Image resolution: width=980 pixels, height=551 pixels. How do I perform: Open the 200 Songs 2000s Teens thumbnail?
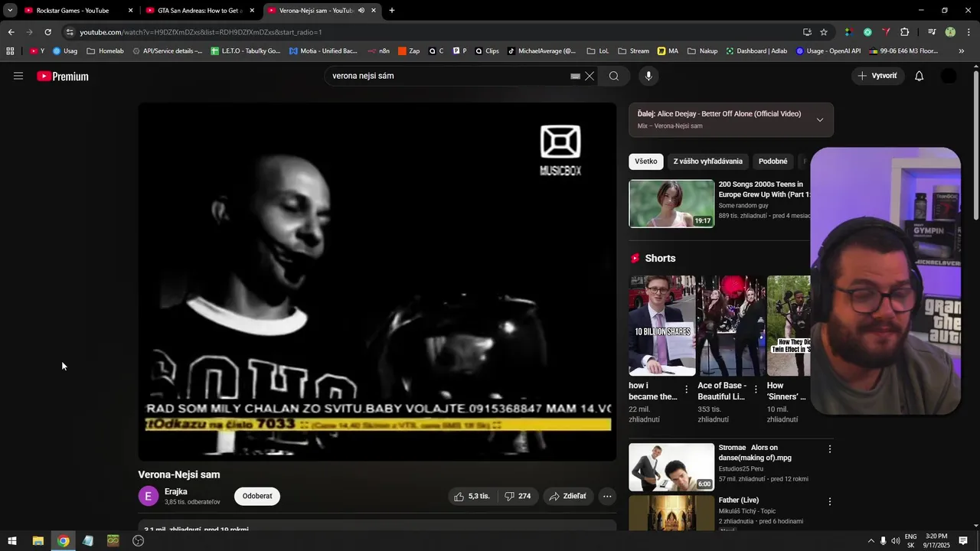[x=671, y=204]
